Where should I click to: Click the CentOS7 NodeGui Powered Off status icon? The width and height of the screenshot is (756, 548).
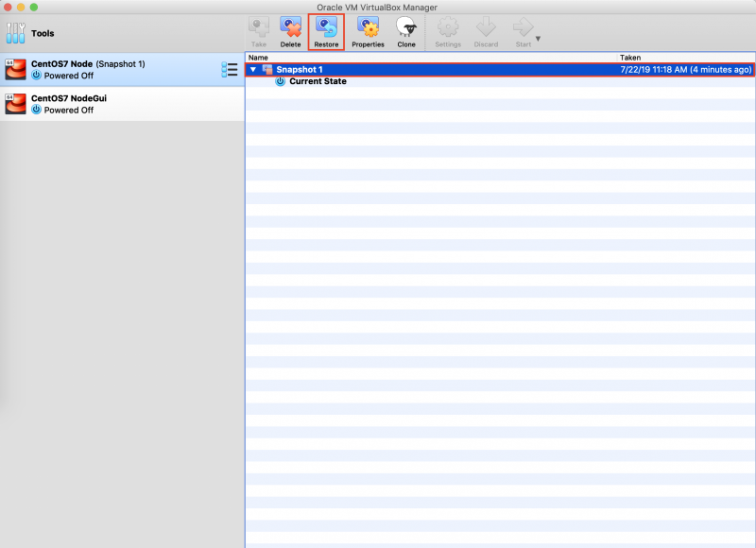point(36,110)
